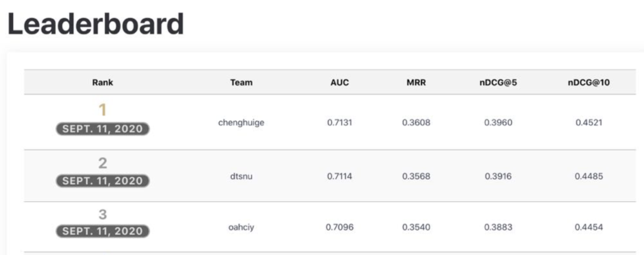The height and width of the screenshot is (255, 644).
Task: Click the rank 3 date badge
Action: click(x=103, y=231)
